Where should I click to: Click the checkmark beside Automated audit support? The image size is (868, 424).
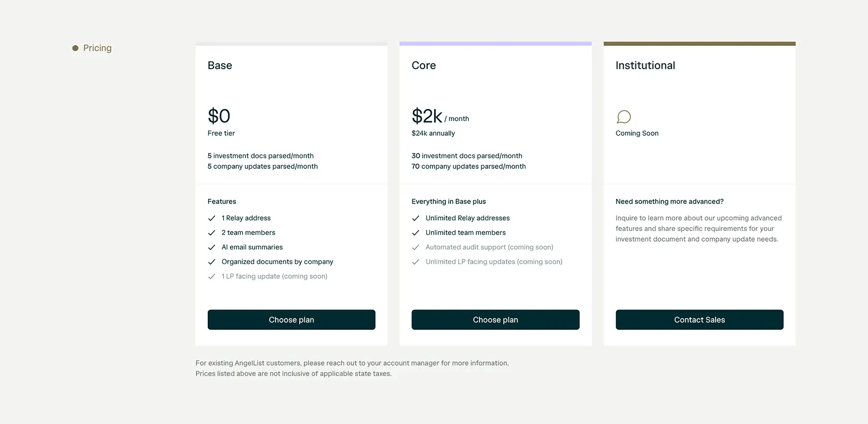(415, 247)
